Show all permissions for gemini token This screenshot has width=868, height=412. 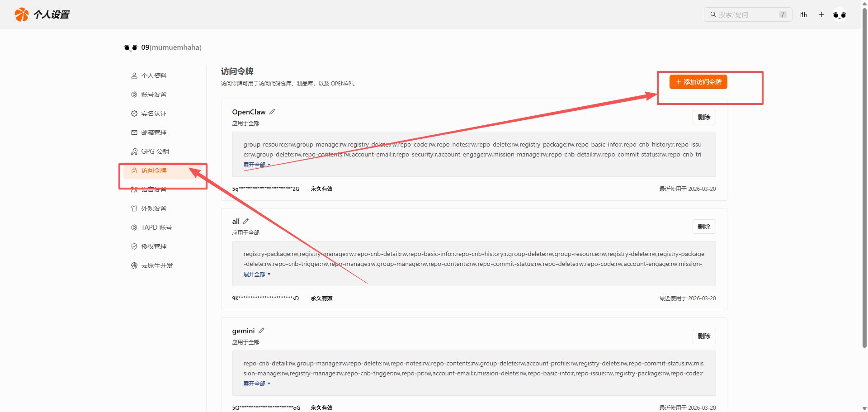click(256, 384)
